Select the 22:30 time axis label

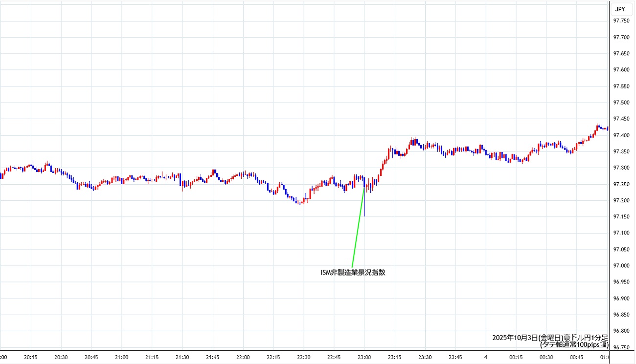tap(304, 357)
